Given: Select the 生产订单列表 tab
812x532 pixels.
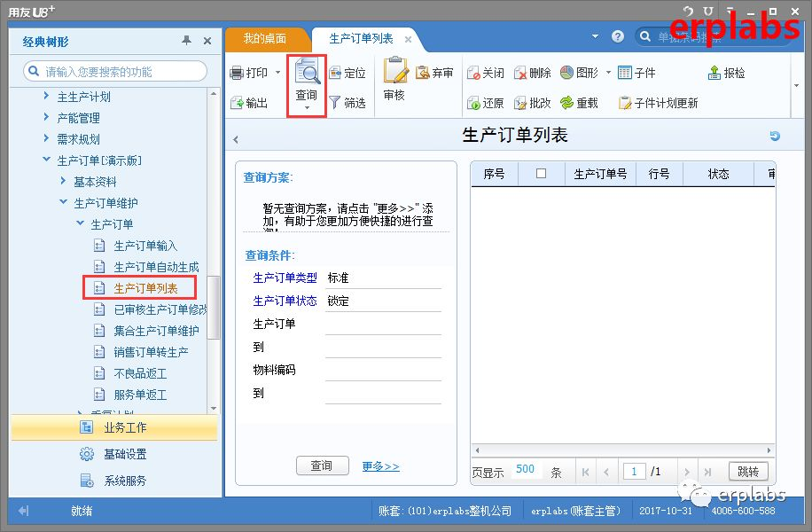Looking at the screenshot, I should 361,38.
